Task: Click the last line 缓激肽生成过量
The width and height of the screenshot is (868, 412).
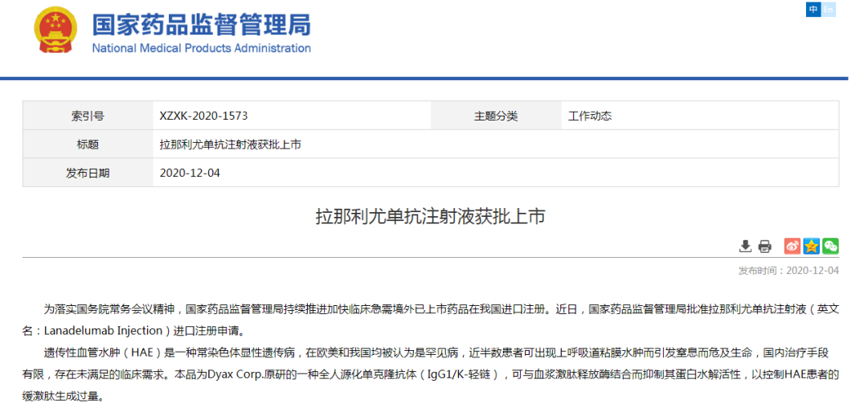Action: point(63,395)
